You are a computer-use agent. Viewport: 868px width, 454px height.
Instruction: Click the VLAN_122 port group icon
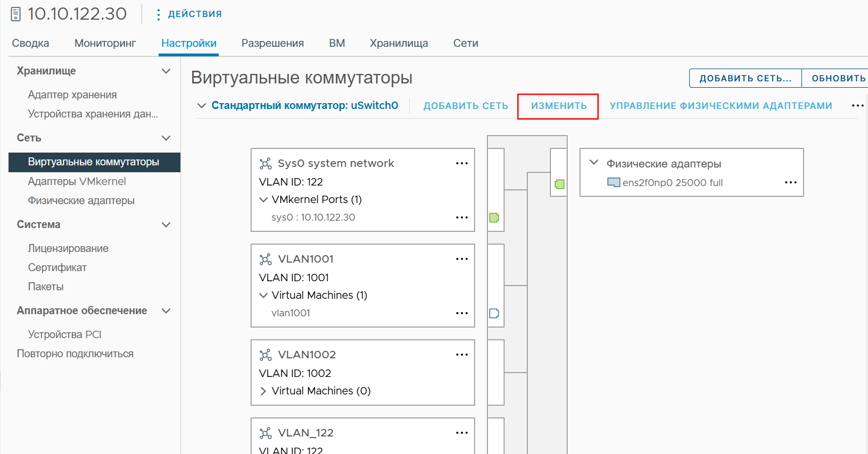click(x=266, y=433)
